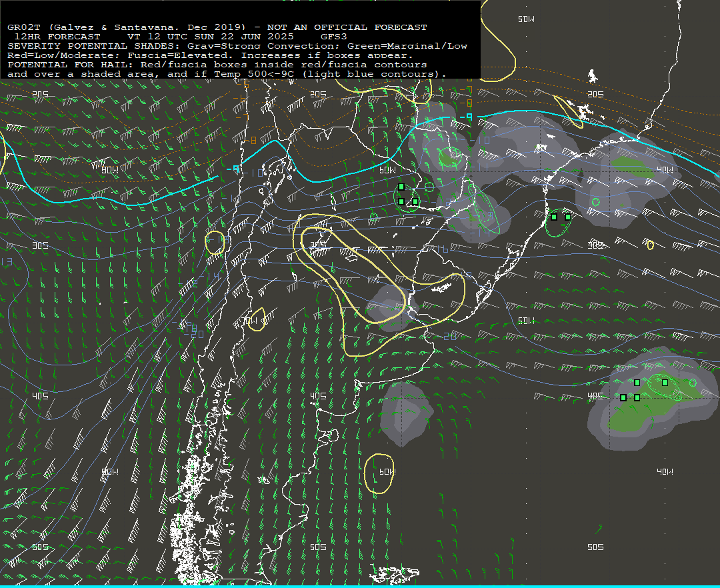Viewport: 720px width, 588px height.
Task: Select the "NOT AN OFFICIAL FORECAST" disclaimer text
Action: (347, 27)
